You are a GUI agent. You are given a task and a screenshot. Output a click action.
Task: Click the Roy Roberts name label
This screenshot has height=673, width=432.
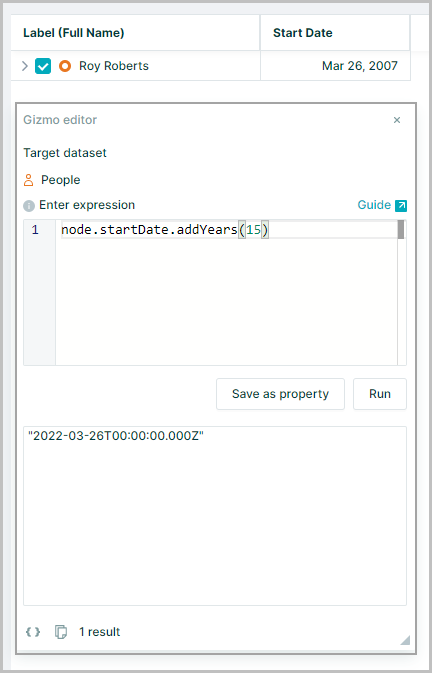[x=114, y=66]
